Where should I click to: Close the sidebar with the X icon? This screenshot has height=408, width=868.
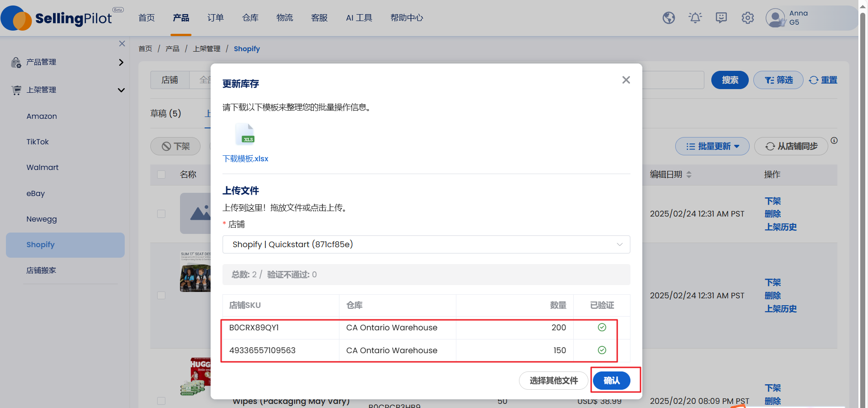point(122,43)
